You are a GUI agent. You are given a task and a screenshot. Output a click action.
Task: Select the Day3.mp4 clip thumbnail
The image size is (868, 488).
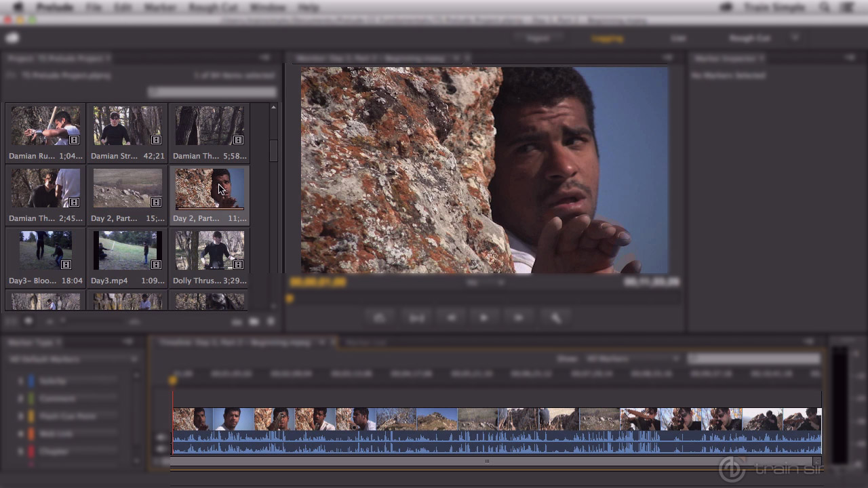pos(127,249)
